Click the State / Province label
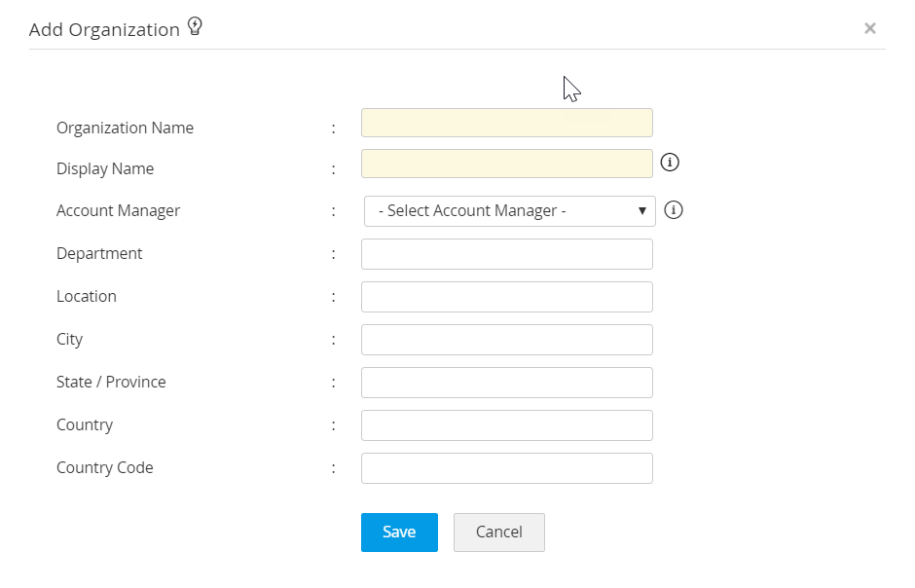 tap(111, 382)
